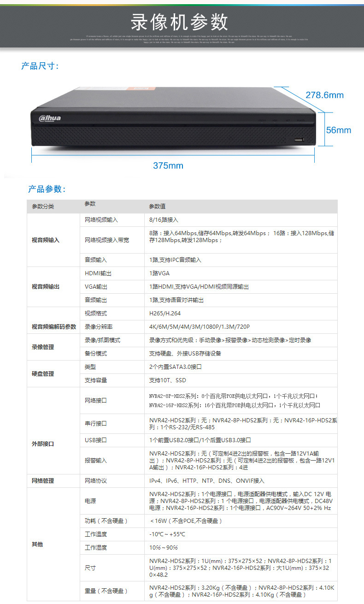364x604 pixels.
Task: Click the 网络接口 parameter cell
Action: [x=112, y=401]
